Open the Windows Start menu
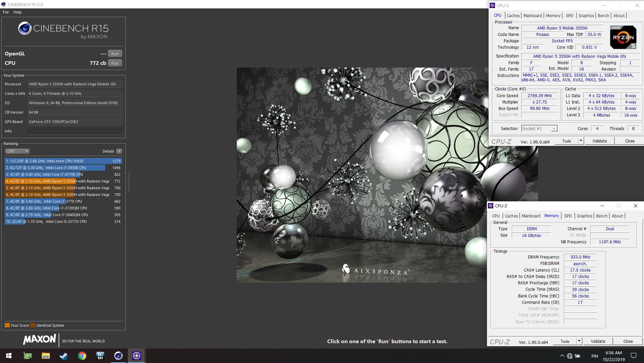 (x=9, y=356)
